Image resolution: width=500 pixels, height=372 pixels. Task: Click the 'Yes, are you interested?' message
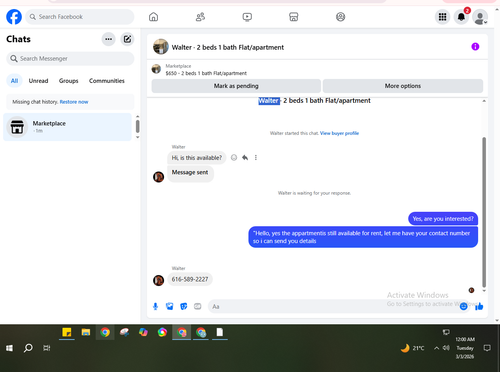[443, 219]
